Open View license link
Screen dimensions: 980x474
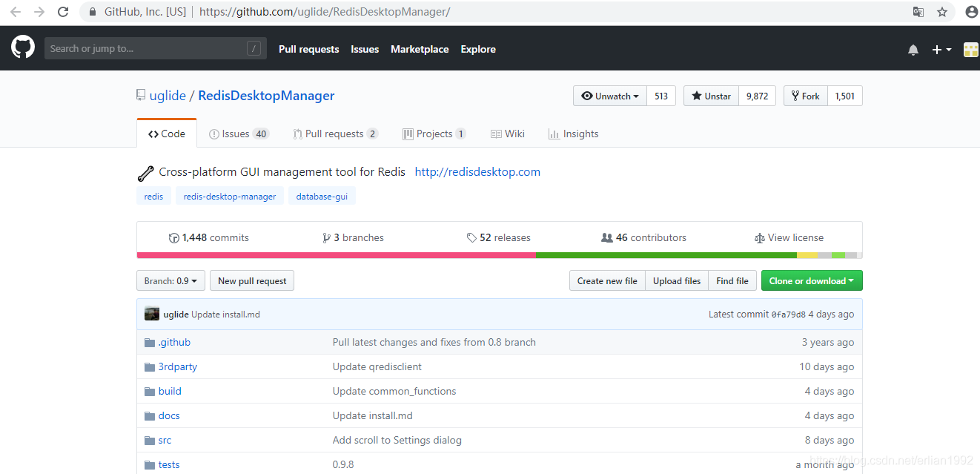click(x=789, y=238)
